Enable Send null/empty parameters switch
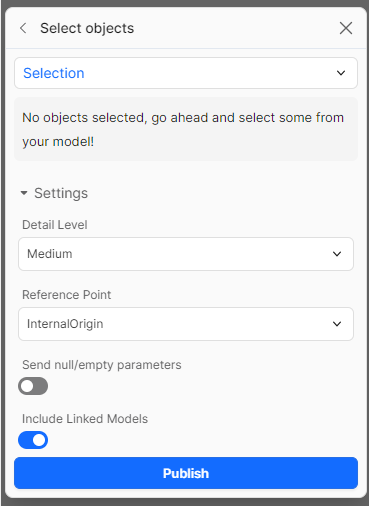Image resolution: width=369 pixels, height=506 pixels. [33, 386]
